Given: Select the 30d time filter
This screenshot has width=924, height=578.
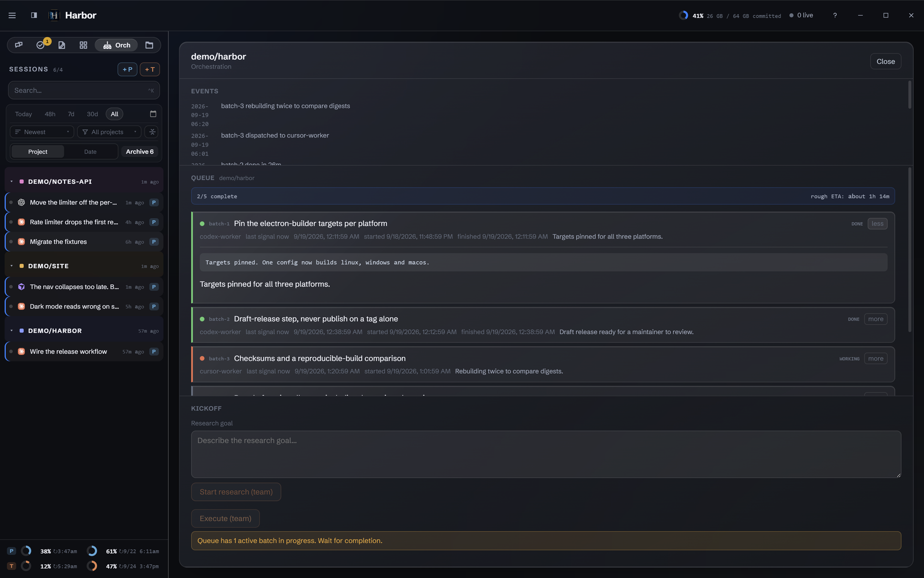Looking at the screenshot, I should click(92, 114).
